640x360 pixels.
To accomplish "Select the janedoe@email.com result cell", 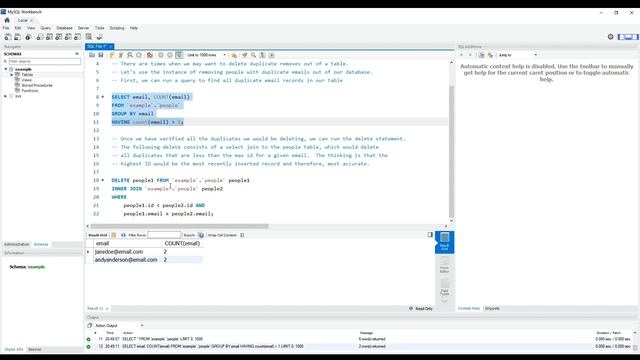I will [x=128, y=252].
